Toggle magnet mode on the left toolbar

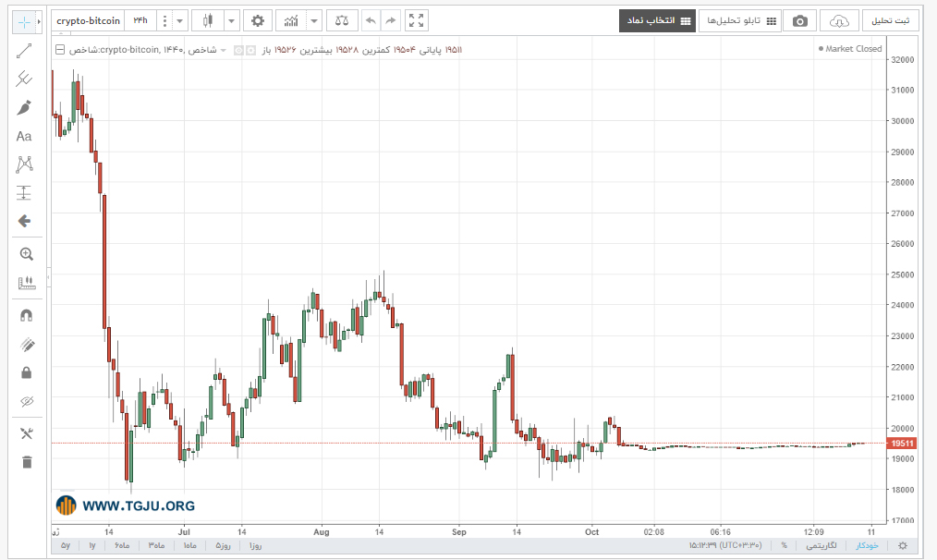point(26,315)
